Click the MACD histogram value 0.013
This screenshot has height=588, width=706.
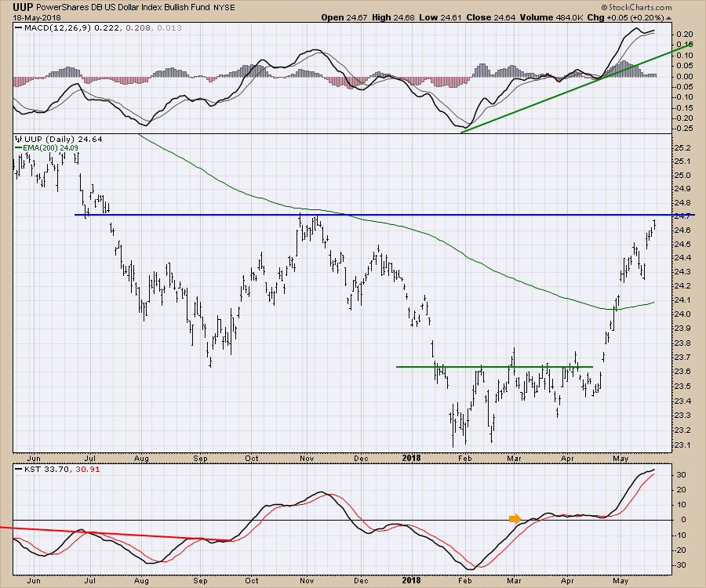coord(169,28)
